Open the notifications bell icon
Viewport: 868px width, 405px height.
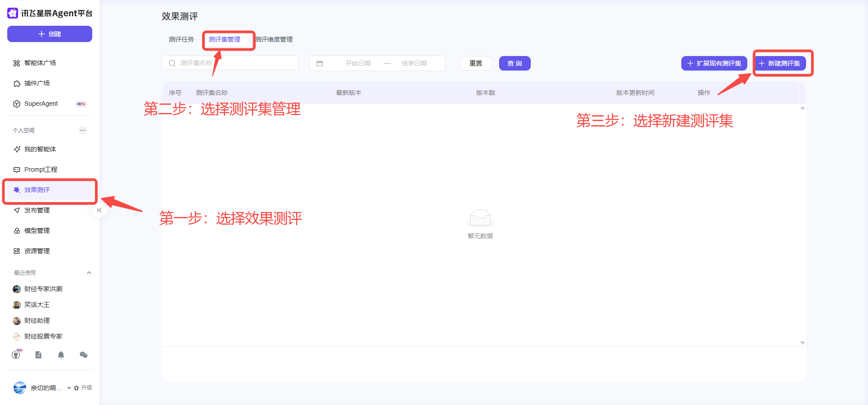coord(61,355)
